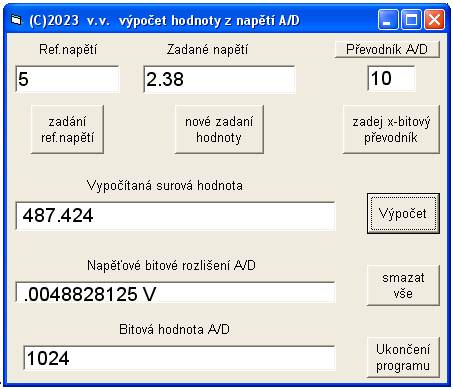Click the 'nové zadaní hodnoty' button
453x390 pixels.
point(219,129)
